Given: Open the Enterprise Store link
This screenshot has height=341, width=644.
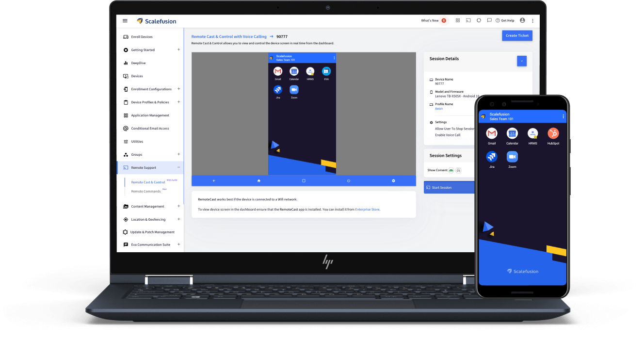Looking at the screenshot, I should 367,209.
